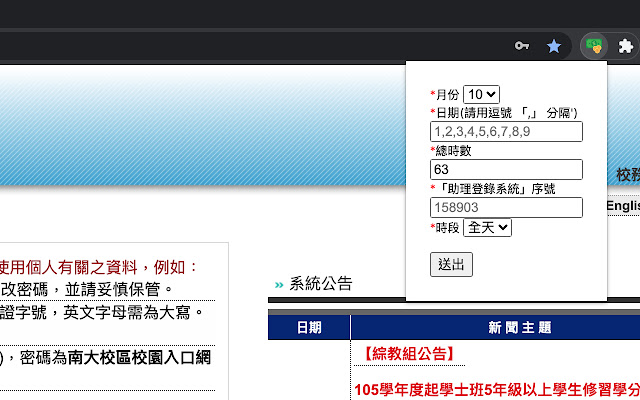
Task: Click the red 使用個人有關之資料 text
Action: 69,267
